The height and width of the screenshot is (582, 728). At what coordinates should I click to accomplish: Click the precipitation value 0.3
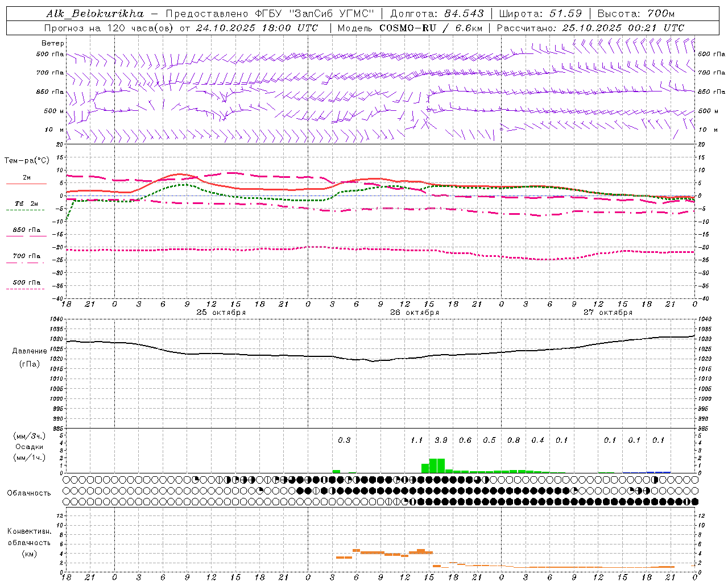click(x=344, y=440)
